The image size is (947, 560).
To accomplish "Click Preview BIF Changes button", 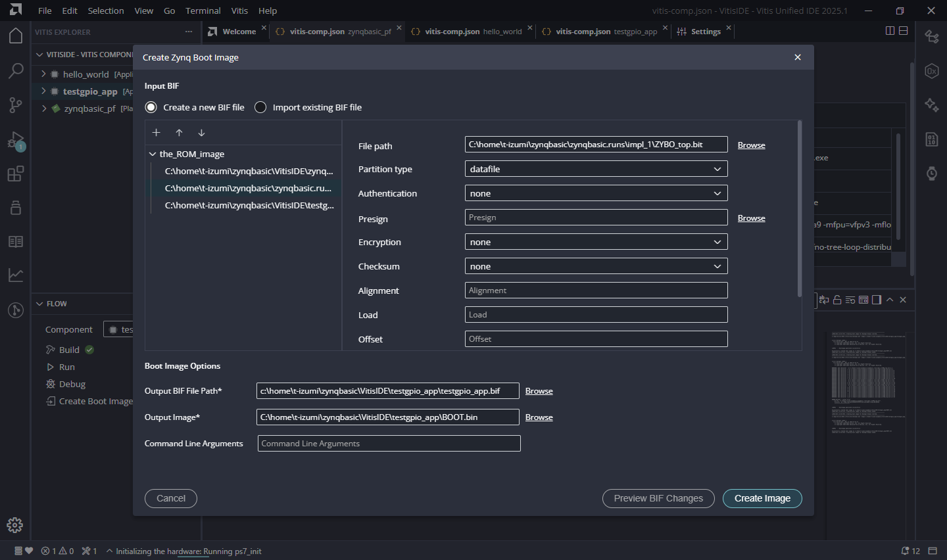I will click(658, 498).
